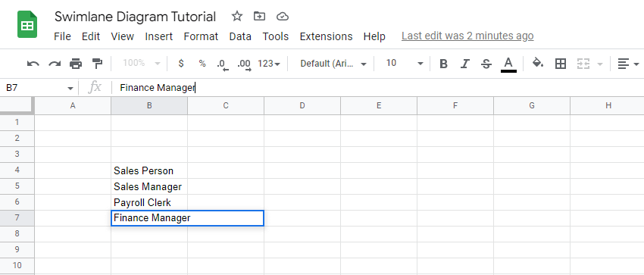The width and height of the screenshot is (644, 275).
Task: Toggle italic formatting
Action: (464, 64)
